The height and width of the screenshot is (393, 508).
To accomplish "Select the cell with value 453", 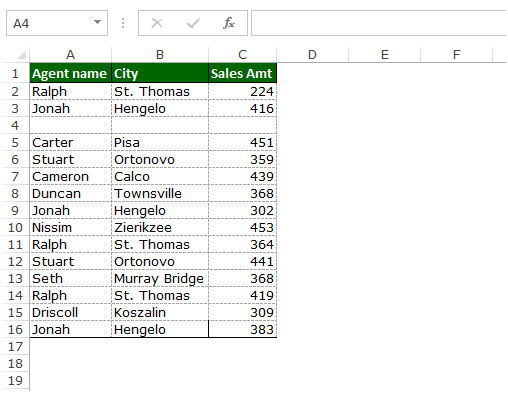I will pos(242,228).
